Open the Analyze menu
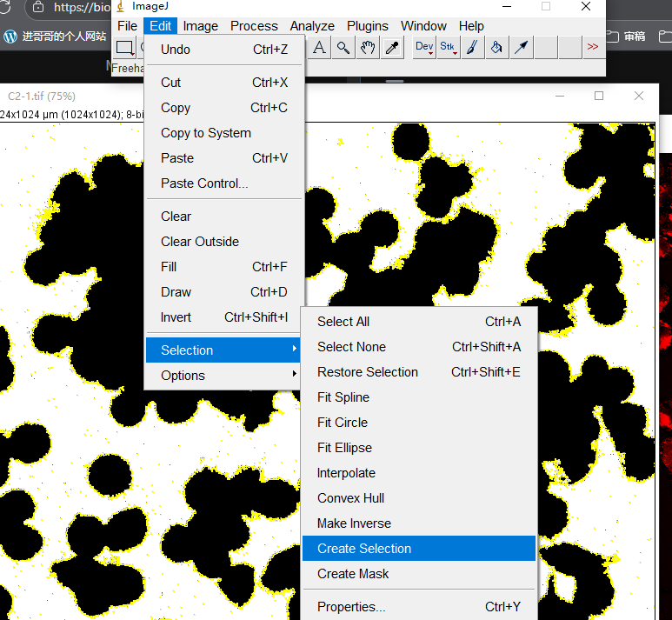Screen dimensions: 672x620 tap(312, 26)
